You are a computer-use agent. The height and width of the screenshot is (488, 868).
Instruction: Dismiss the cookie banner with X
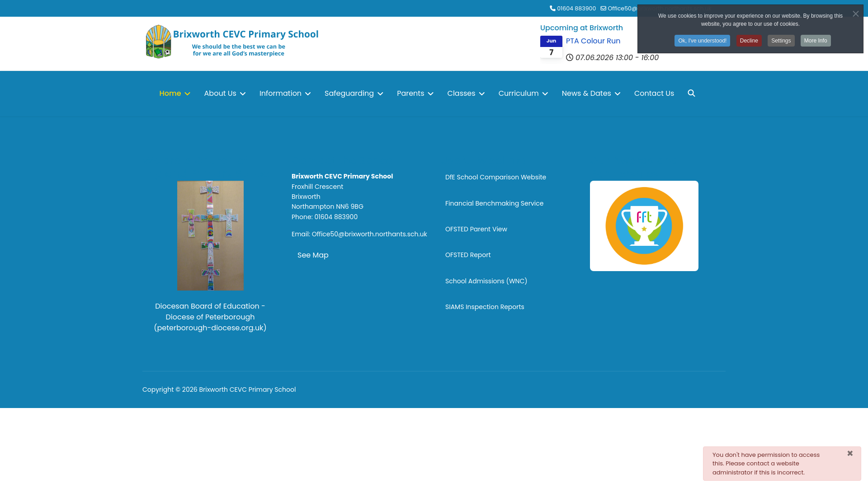click(x=855, y=14)
